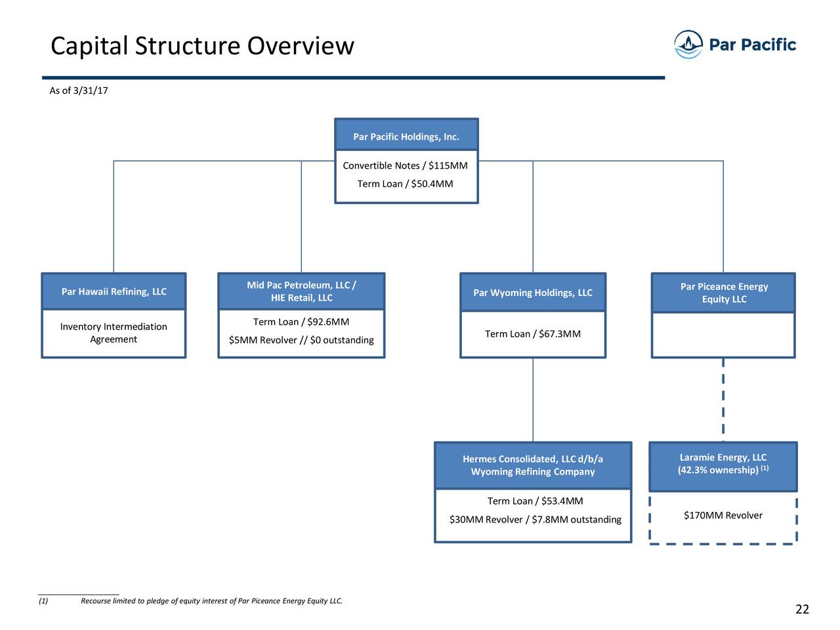Viewport: 840px width, 630px height.
Task: Select the 'Hermes Consolidated, LLC d/b/a Wyoming Refining Company' header
Action: [533, 465]
